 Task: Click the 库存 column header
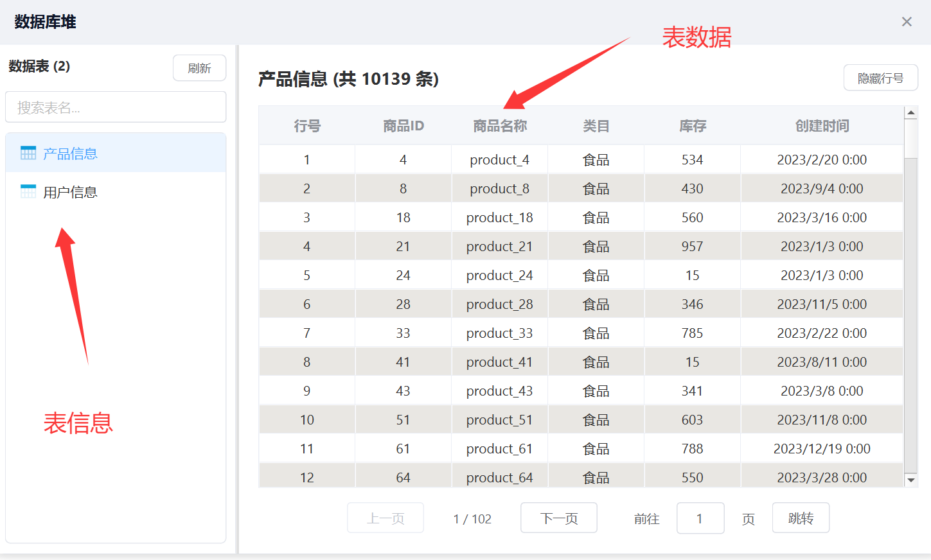click(692, 126)
